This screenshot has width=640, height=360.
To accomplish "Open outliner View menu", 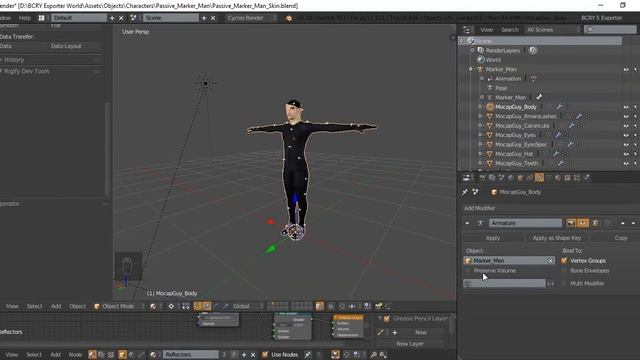I will click(486, 29).
